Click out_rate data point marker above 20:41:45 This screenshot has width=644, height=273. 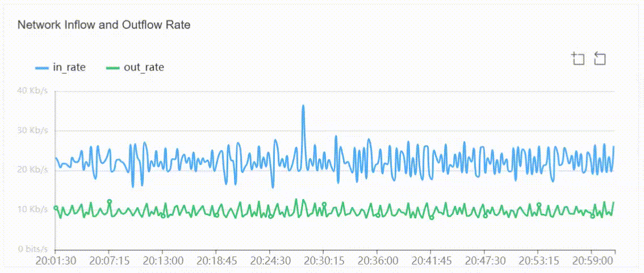[x=432, y=217]
